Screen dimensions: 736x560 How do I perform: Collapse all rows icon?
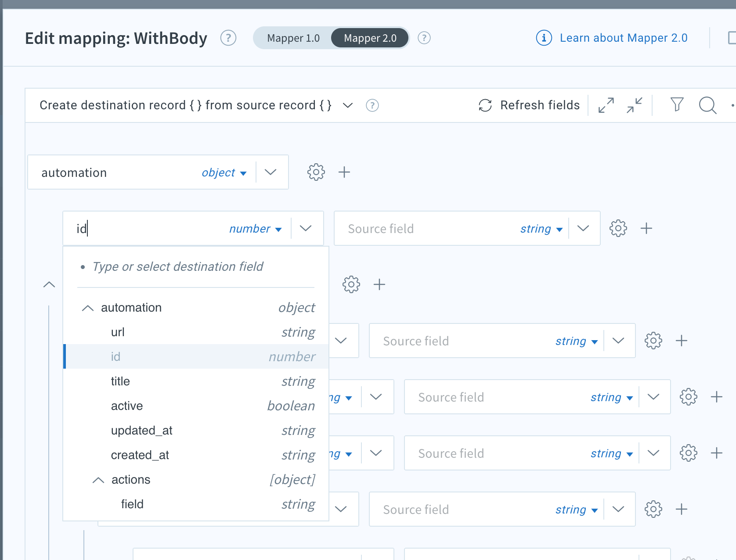[635, 105]
